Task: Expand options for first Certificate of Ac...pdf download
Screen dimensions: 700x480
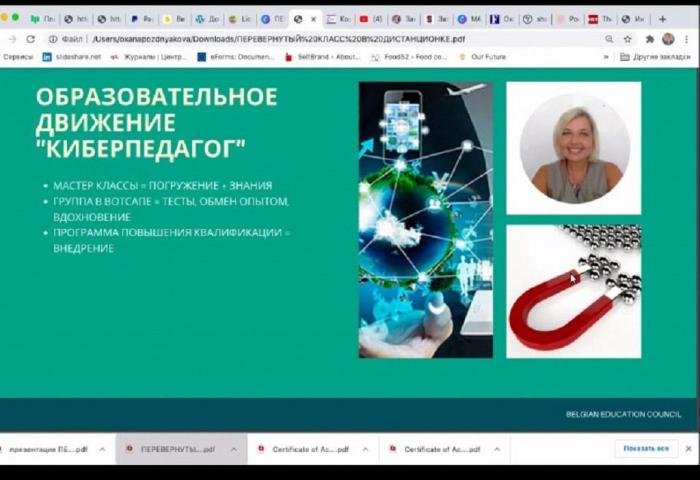Action: [x=365, y=450]
